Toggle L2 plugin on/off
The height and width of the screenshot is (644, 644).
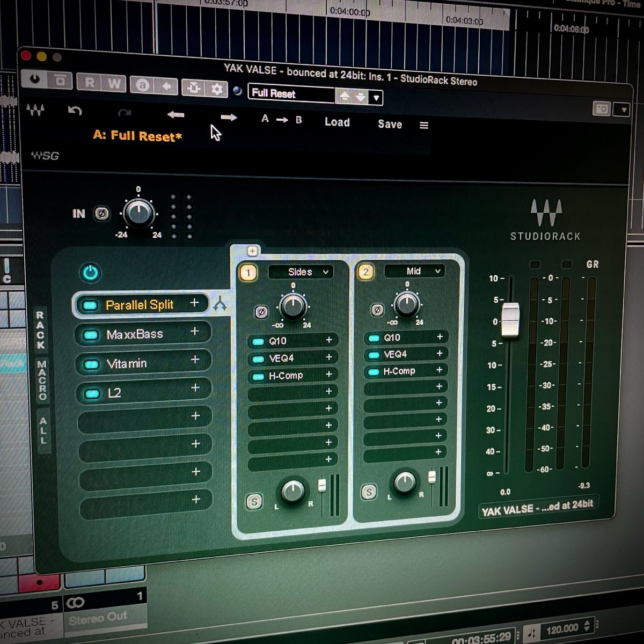click(92, 394)
